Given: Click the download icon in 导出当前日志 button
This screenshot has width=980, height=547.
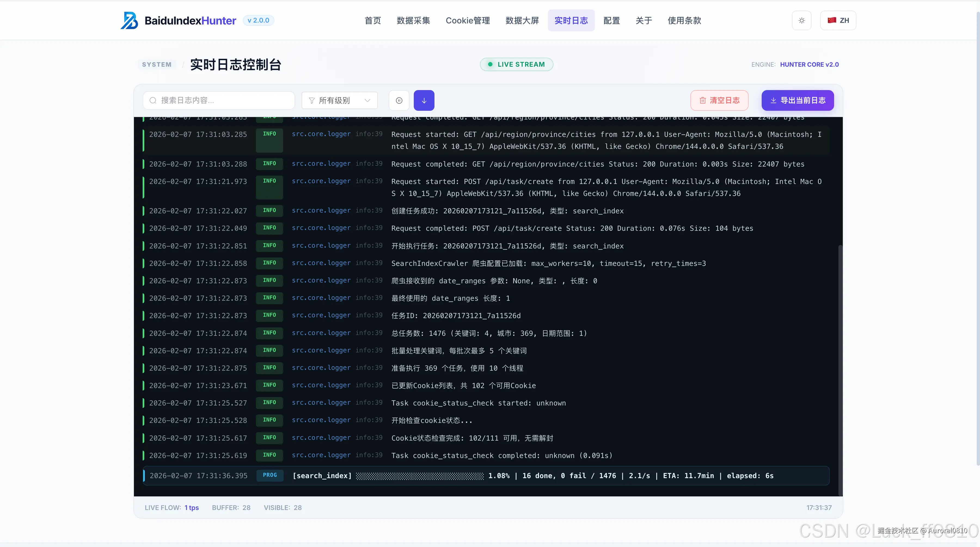Looking at the screenshot, I should click(x=773, y=100).
